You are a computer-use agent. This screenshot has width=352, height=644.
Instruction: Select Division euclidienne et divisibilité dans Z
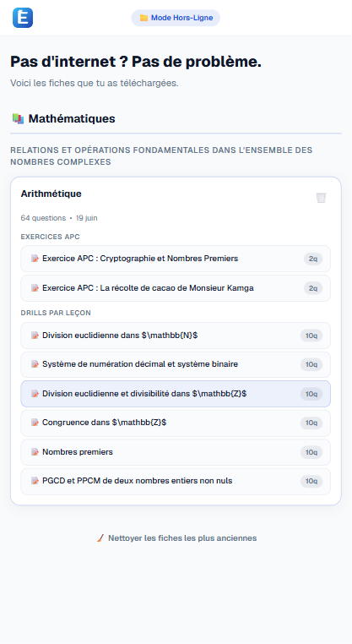(x=176, y=394)
